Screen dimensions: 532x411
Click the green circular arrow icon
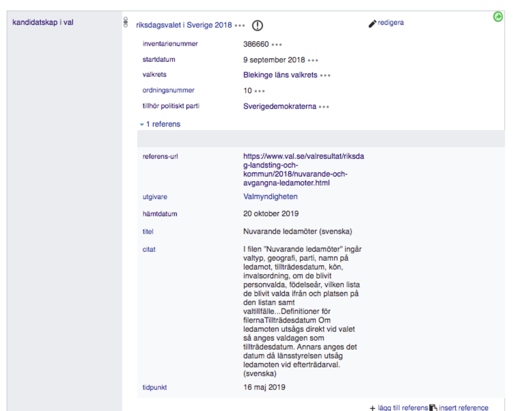[498, 17]
